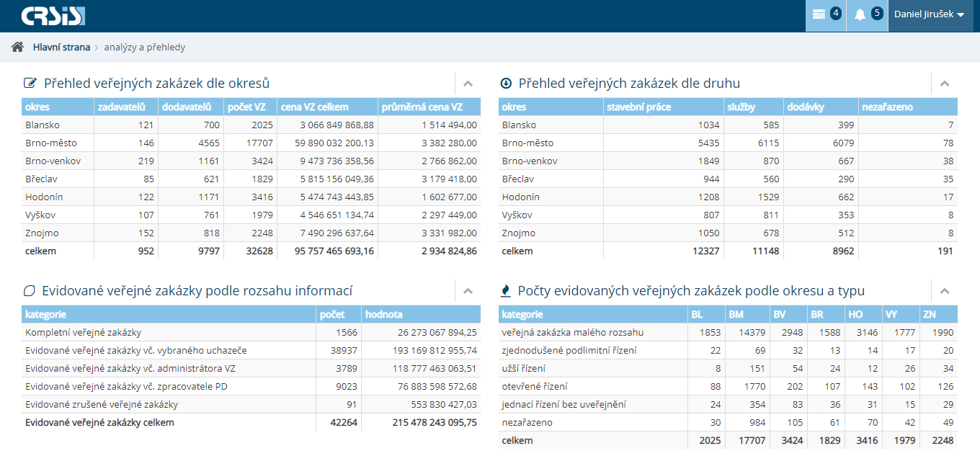Collapse the Přehled dle druhu panel
The width and height of the screenshot is (980, 461).
point(944,84)
